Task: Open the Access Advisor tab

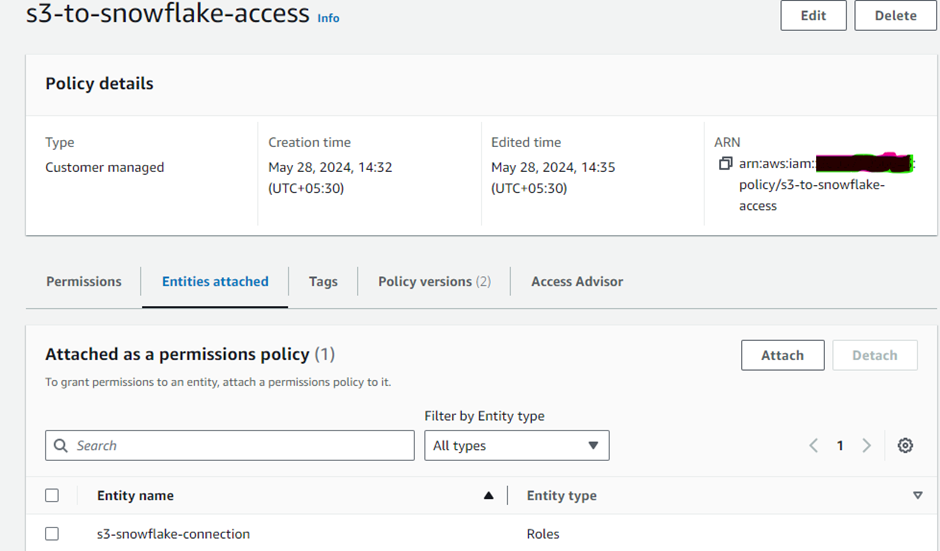Action: point(577,282)
